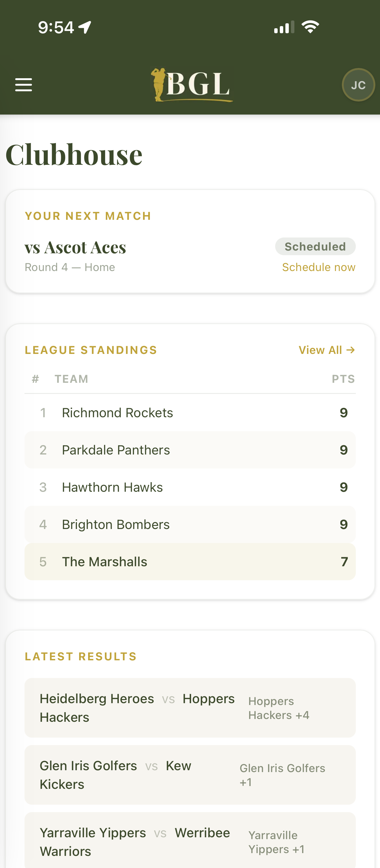Open the JC profile avatar
Screen dimensions: 380x868
click(358, 84)
